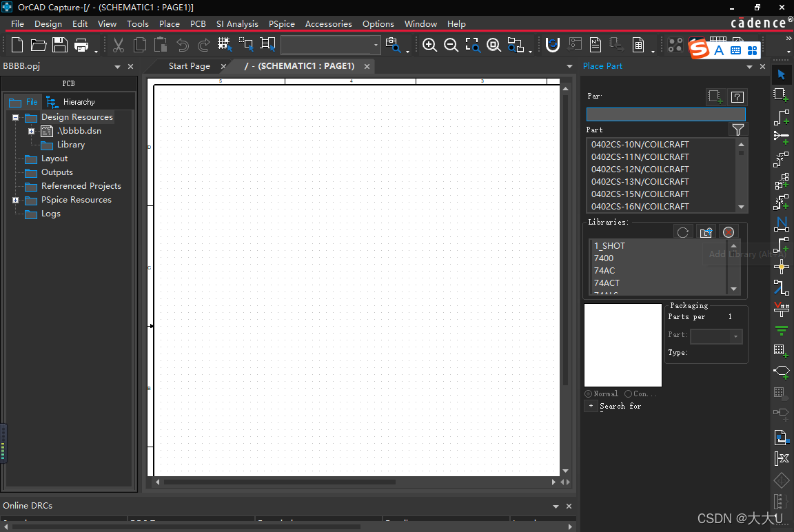
Task: Open the BBBB.opj panel options arrow
Action: (x=117, y=67)
